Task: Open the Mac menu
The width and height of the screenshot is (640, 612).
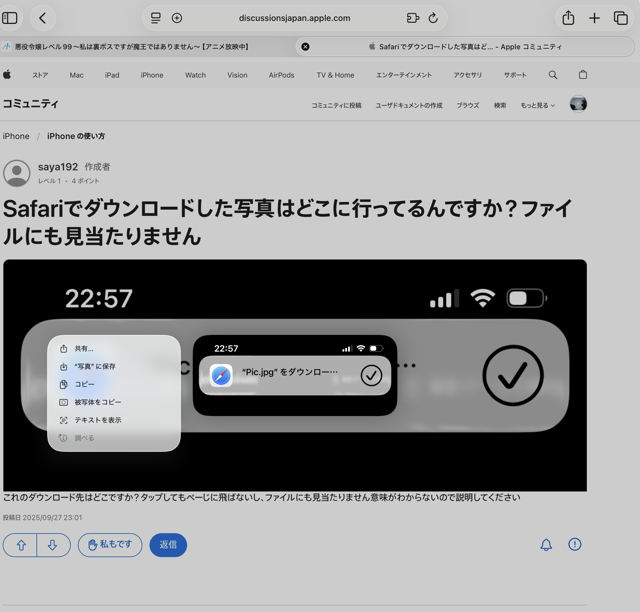Action: coord(76,75)
